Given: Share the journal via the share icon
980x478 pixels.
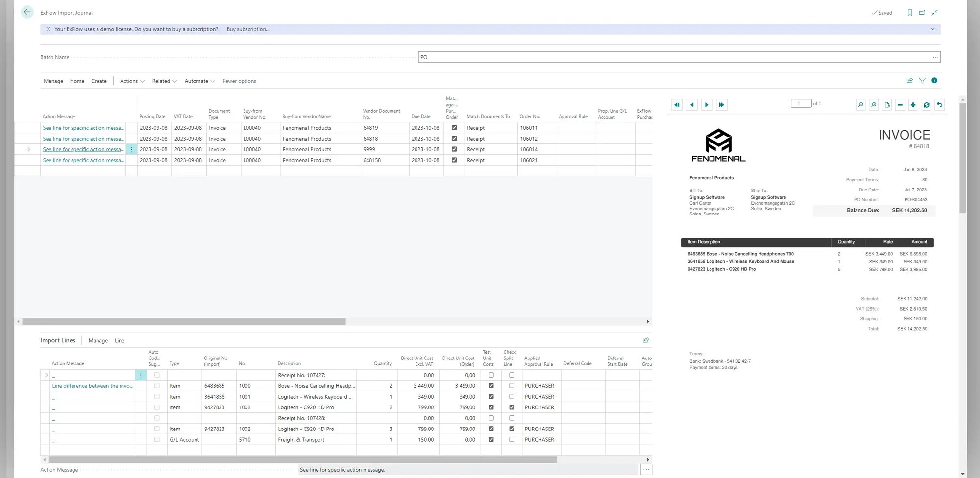Looking at the screenshot, I should click(x=909, y=80).
